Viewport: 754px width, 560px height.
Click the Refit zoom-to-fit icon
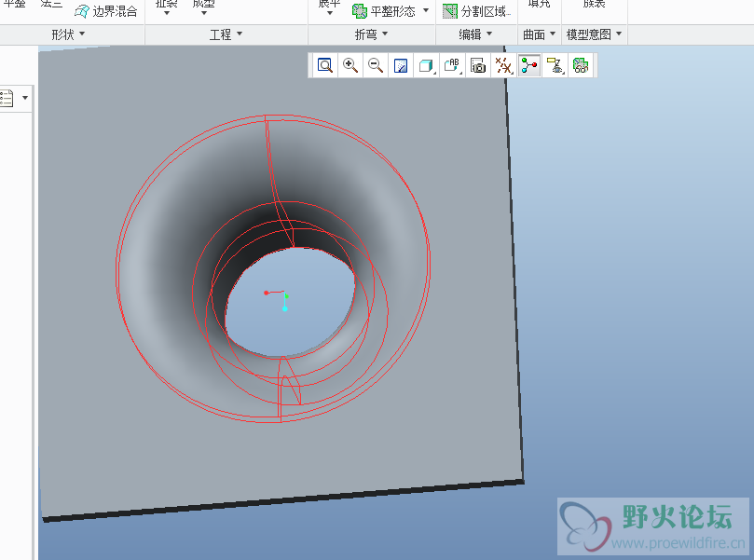pyautogui.click(x=325, y=65)
